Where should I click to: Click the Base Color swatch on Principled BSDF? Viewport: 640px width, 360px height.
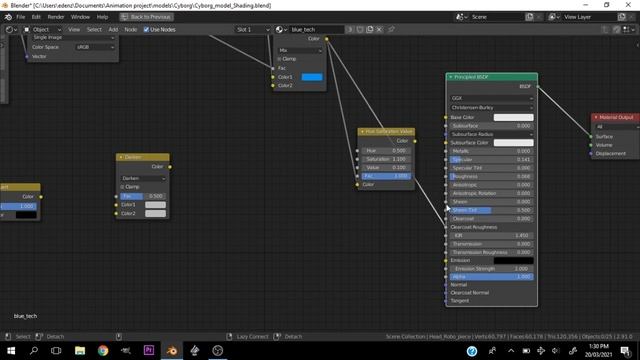(x=513, y=118)
